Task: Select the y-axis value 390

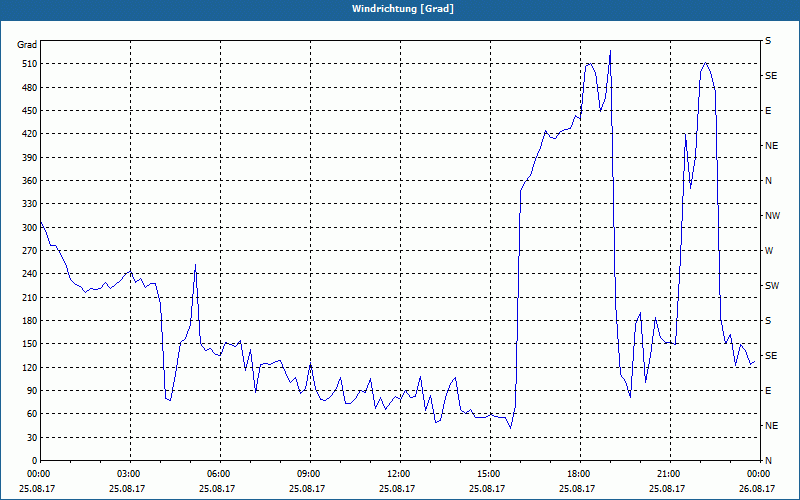Action: pos(29,158)
